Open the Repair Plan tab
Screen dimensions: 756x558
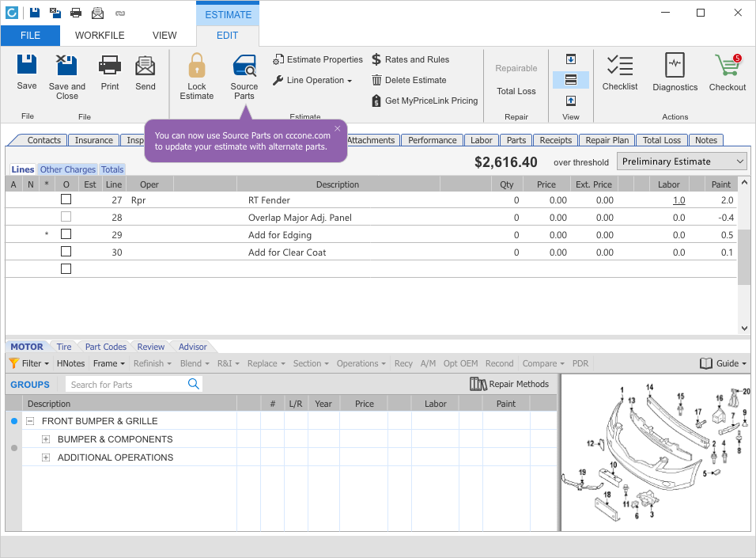click(607, 140)
